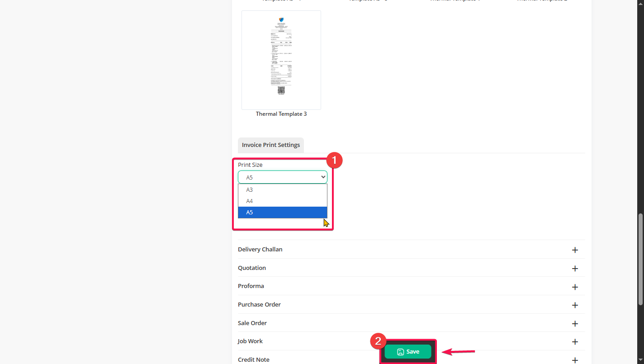Click the Credit Note section label
This screenshot has width=644, height=364.
254,360
